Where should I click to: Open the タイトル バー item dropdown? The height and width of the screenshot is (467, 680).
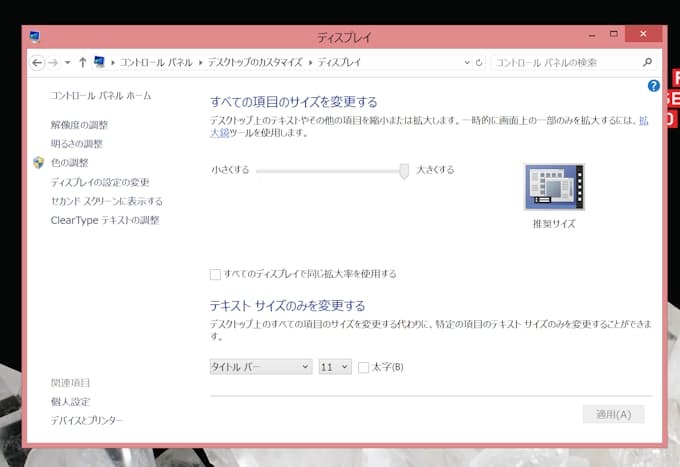tap(261, 367)
